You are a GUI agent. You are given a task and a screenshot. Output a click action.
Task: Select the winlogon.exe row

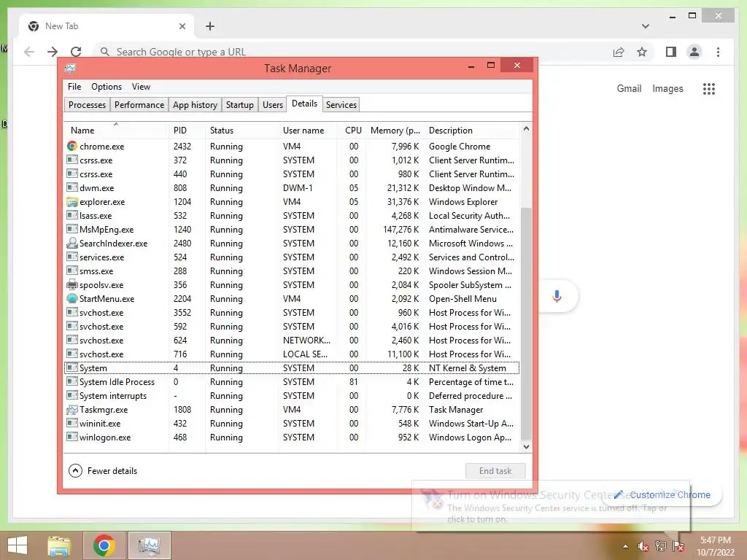click(x=292, y=437)
